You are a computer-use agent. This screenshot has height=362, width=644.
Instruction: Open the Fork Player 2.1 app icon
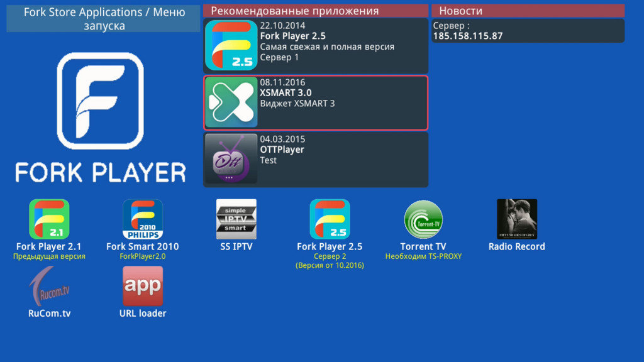coord(49,220)
